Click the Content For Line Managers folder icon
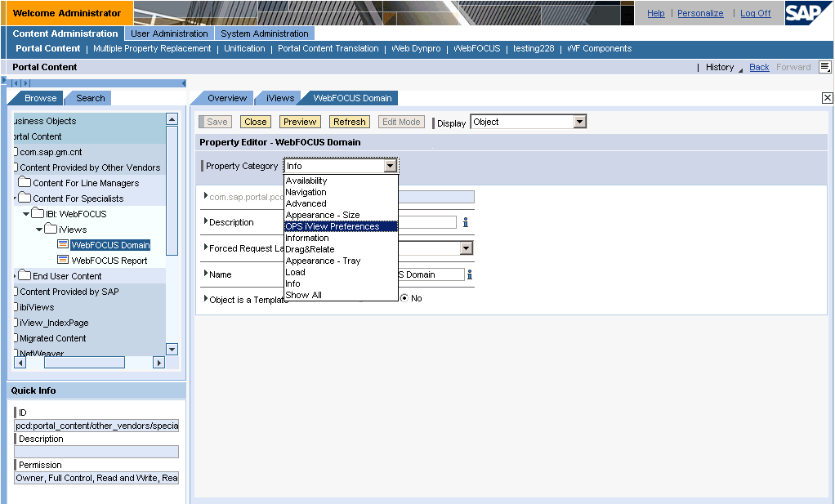835x504 pixels. pos(25,183)
